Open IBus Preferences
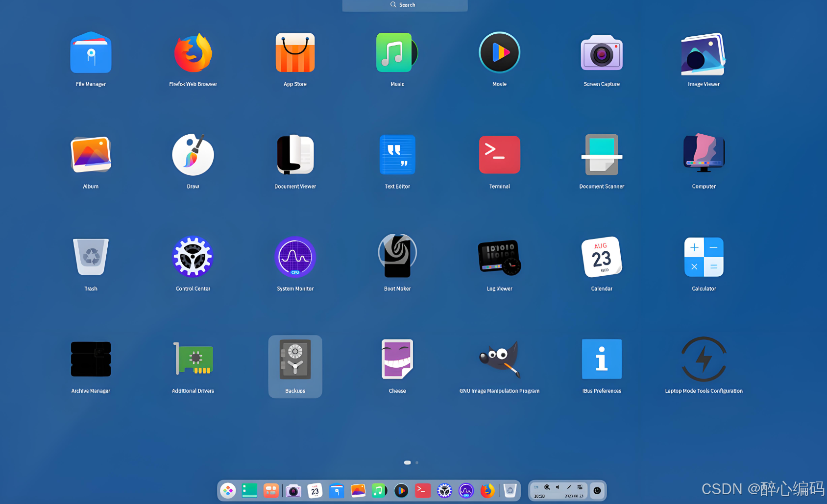The width and height of the screenshot is (827, 504). 602,360
